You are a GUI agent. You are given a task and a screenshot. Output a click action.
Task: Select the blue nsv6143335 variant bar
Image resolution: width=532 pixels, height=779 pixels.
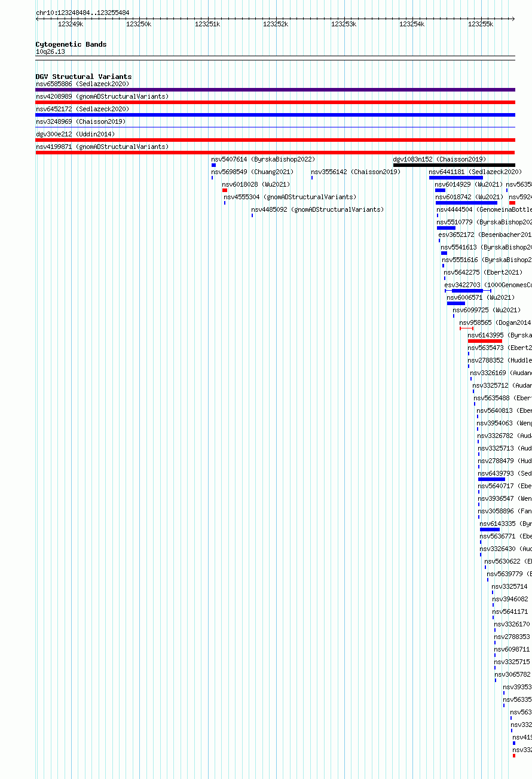[490, 530]
